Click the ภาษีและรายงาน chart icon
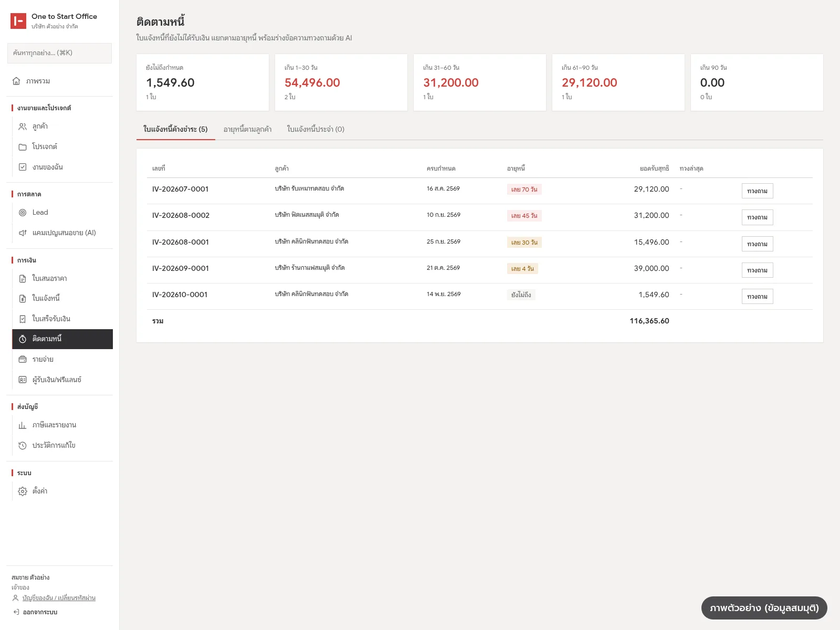Screen dimensions: 840x630 (23, 425)
